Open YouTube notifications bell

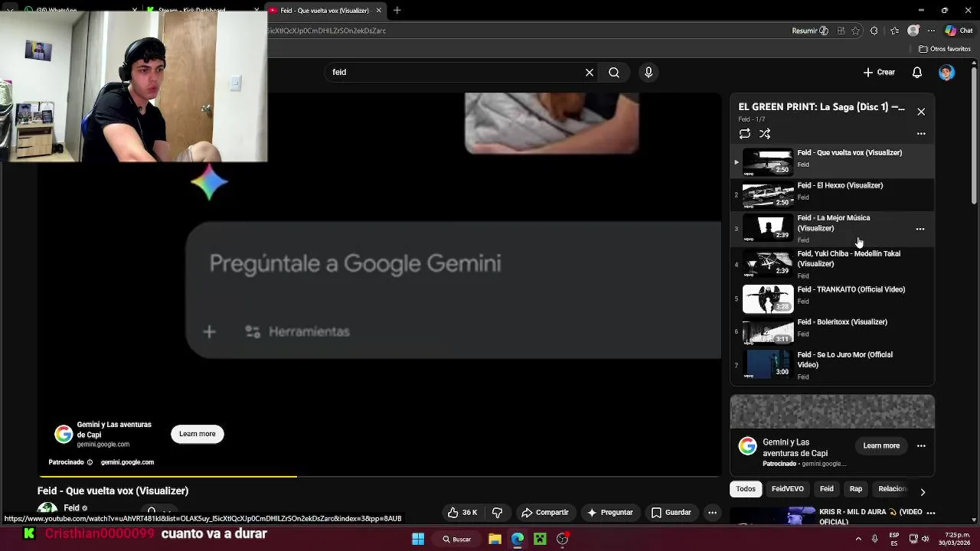[x=917, y=72]
